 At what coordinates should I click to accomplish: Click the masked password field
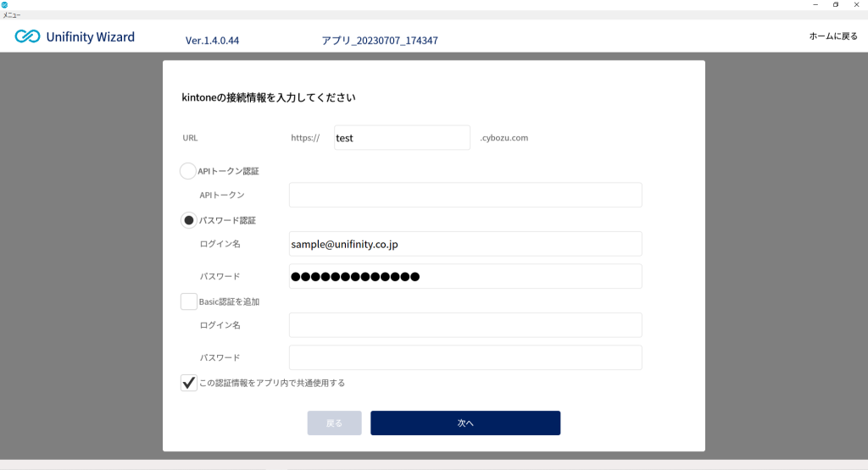(465, 276)
